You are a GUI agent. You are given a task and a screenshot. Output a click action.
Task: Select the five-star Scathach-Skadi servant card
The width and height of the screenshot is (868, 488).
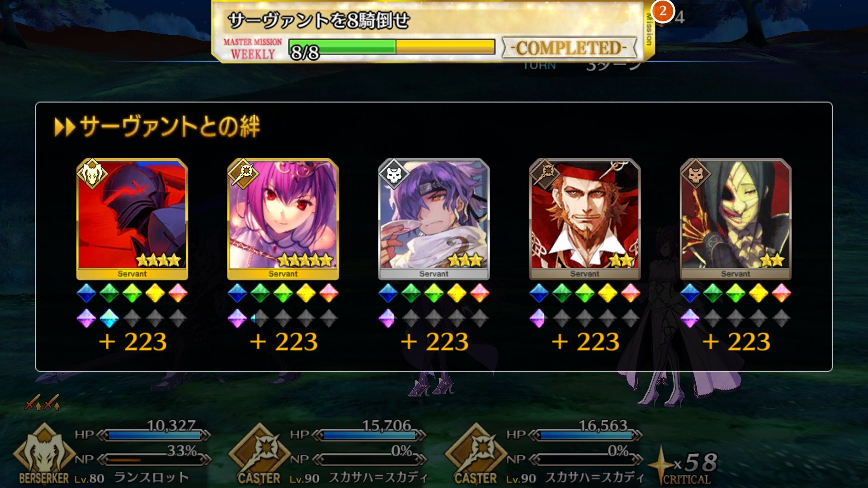[283, 219]
